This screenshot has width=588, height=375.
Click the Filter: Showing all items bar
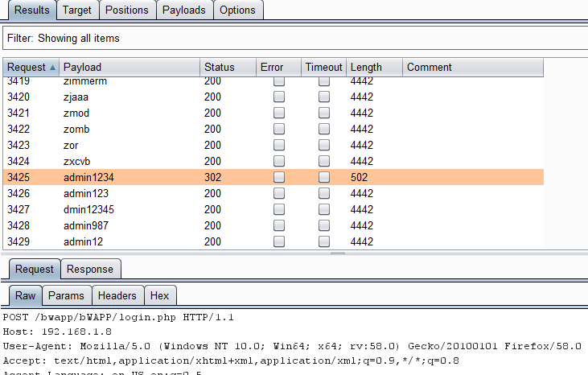pos(295,38)
